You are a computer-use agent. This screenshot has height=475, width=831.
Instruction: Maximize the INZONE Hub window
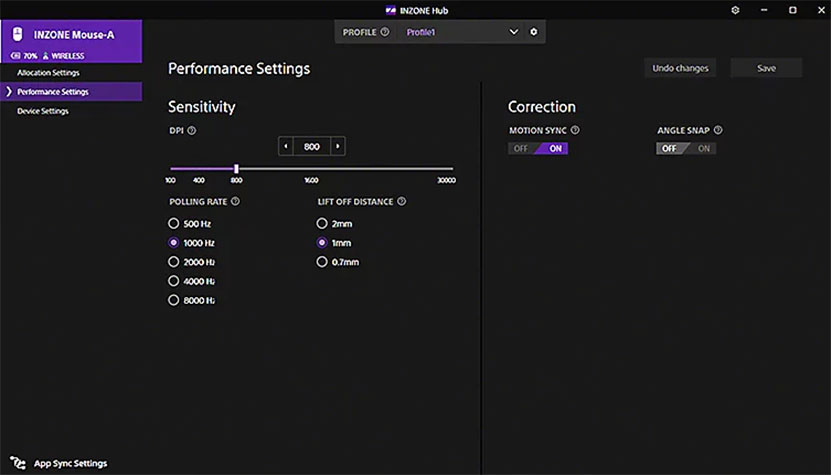click(793, 10)
